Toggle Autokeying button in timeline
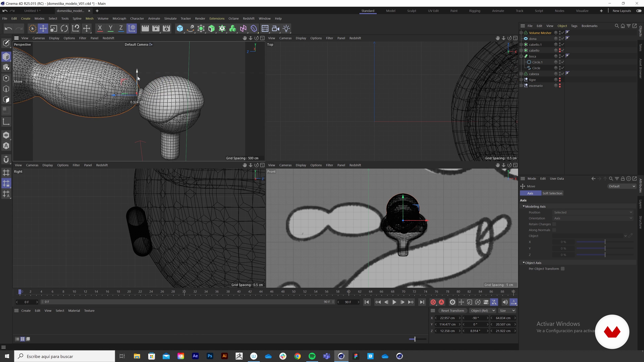The width and height of the screenshot is (644, 362). pos(442,302)
